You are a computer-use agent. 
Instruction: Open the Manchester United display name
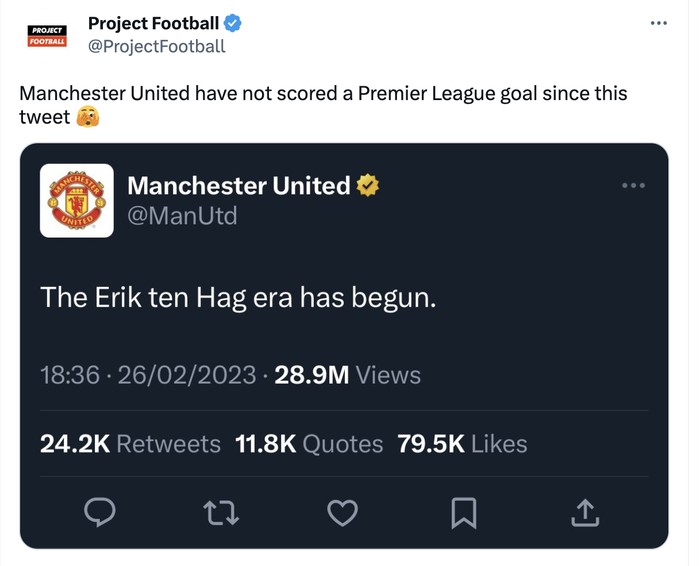click(x=238, y=185)
